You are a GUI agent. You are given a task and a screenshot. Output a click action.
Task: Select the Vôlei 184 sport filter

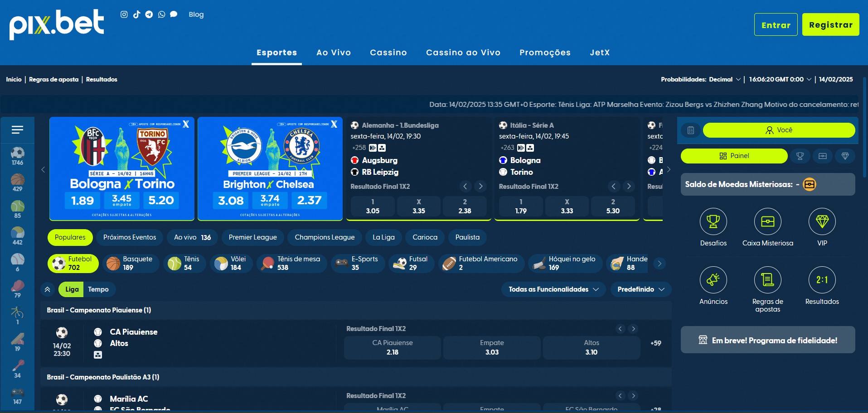click(x=231, y=263)
